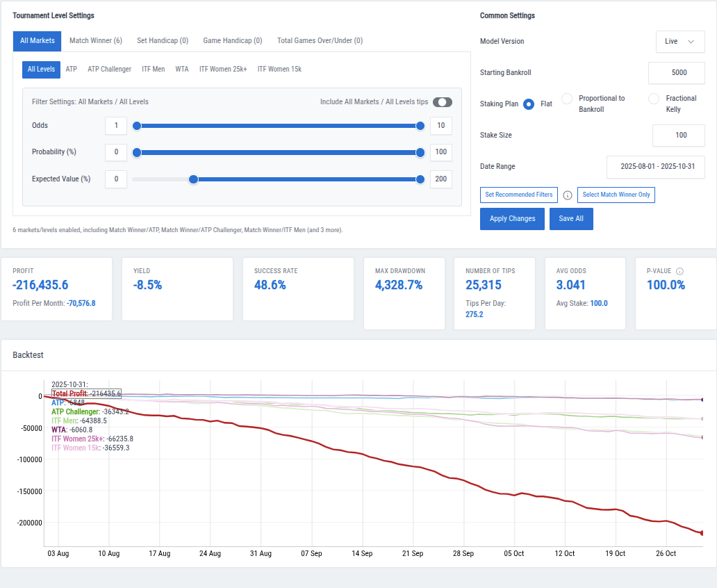Select the Fractional Kelly staking plan
The image size is (717, 588).
click(x=653, y=98)
